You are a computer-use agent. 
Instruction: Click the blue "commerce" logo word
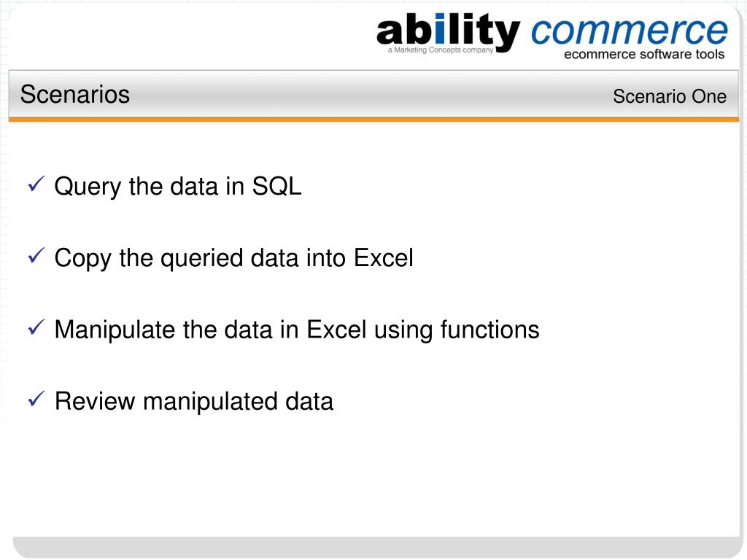[x=630, y=31]
